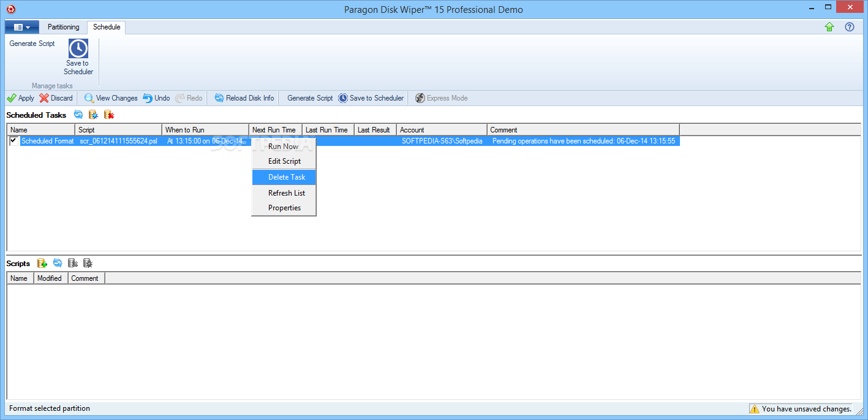Click Generate Script in the toolbar
The image size is (868, 420).
[310, 98]
